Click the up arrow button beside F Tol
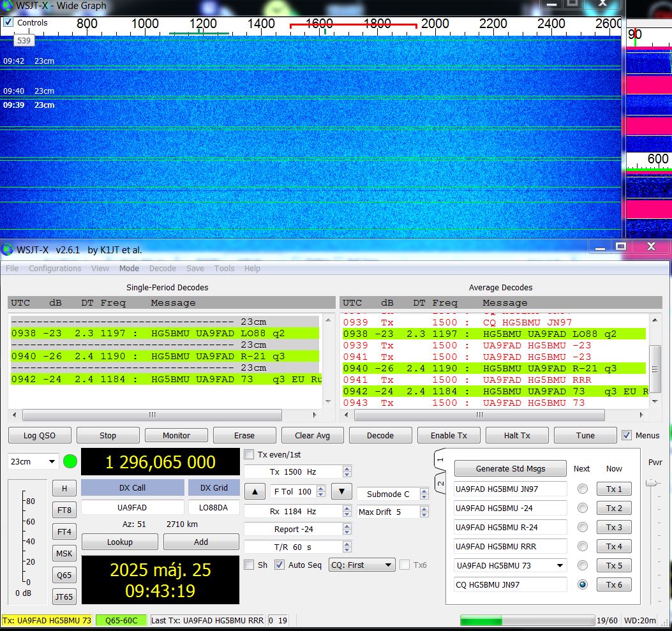 click(x=255, y=491)
